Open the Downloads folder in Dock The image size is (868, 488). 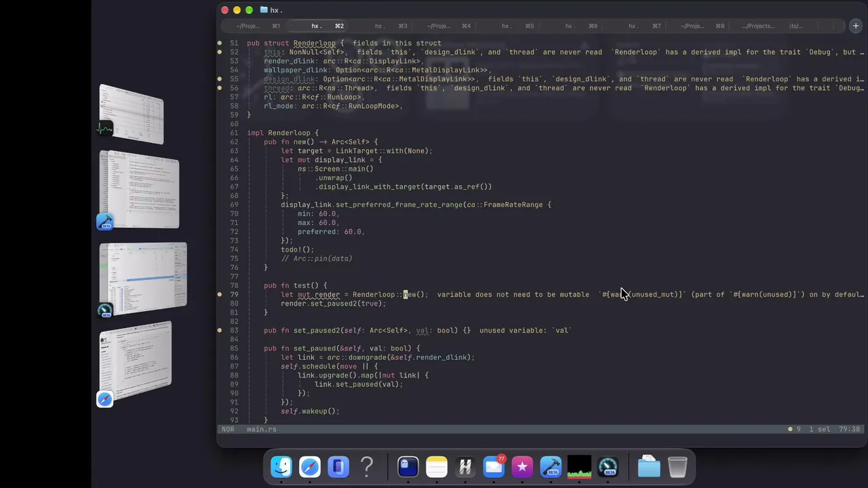(649, 467)
